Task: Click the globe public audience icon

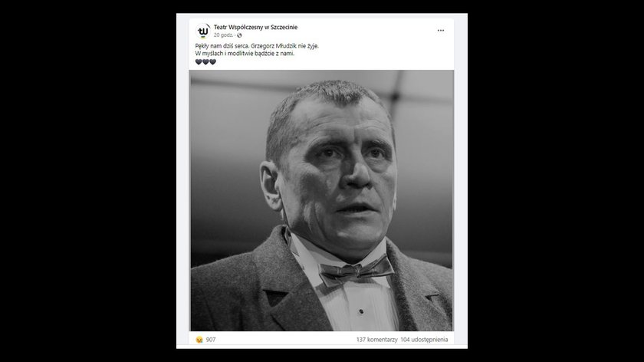Action: (239, 35)
